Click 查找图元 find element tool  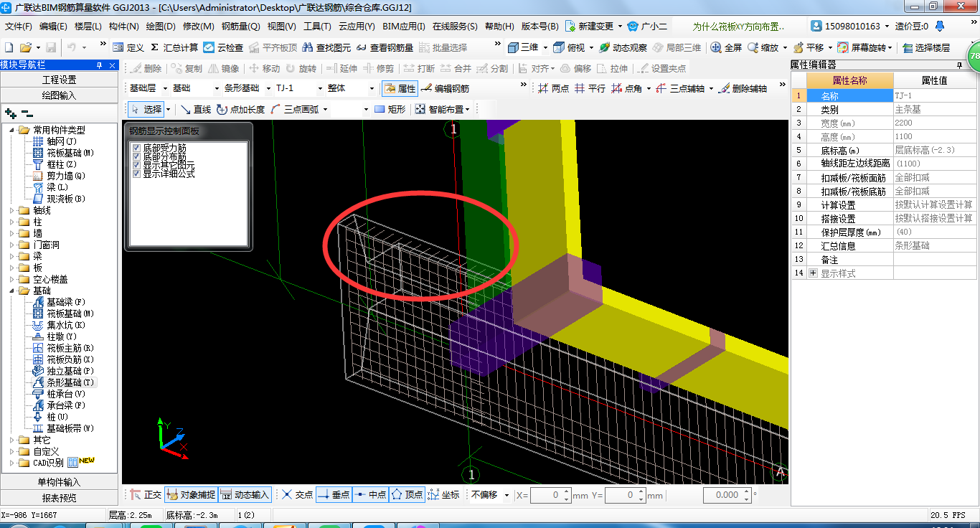pyautogui.click(x=327, y=47)
